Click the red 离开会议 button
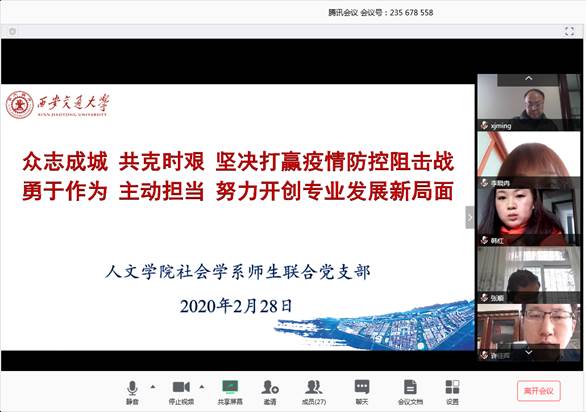Screen dimensions: 586x412 tap(539, 391)
